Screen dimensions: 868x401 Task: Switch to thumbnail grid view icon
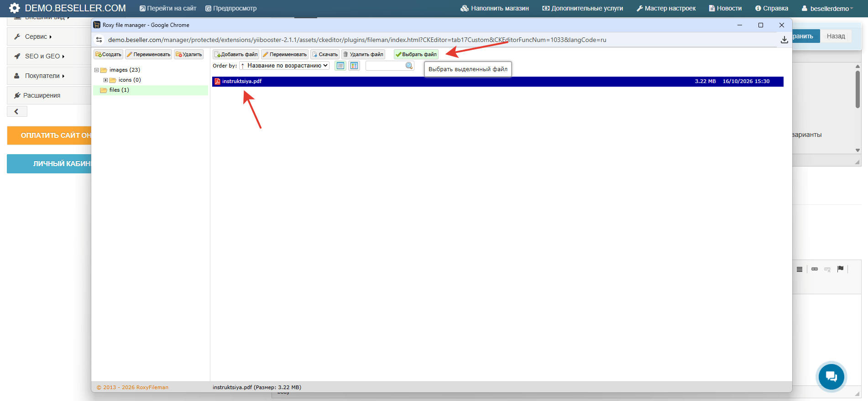pos(354,66)
